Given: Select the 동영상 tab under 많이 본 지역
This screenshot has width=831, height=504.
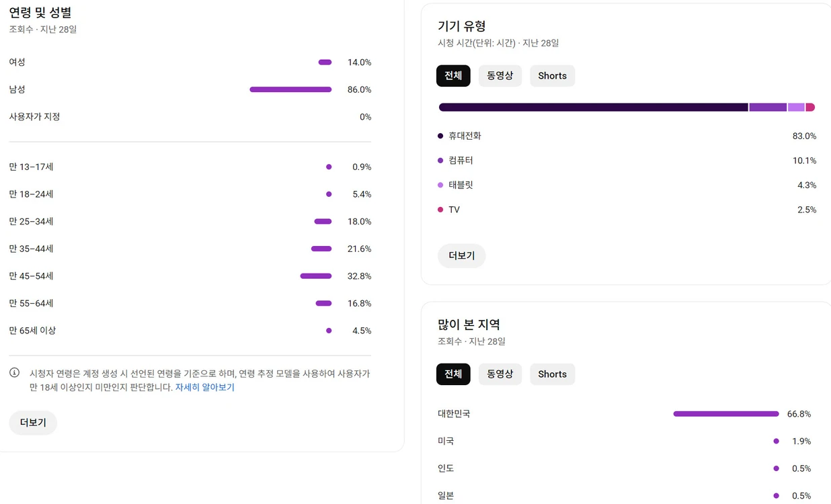Looking at the screenshot, I should (500, 374).
